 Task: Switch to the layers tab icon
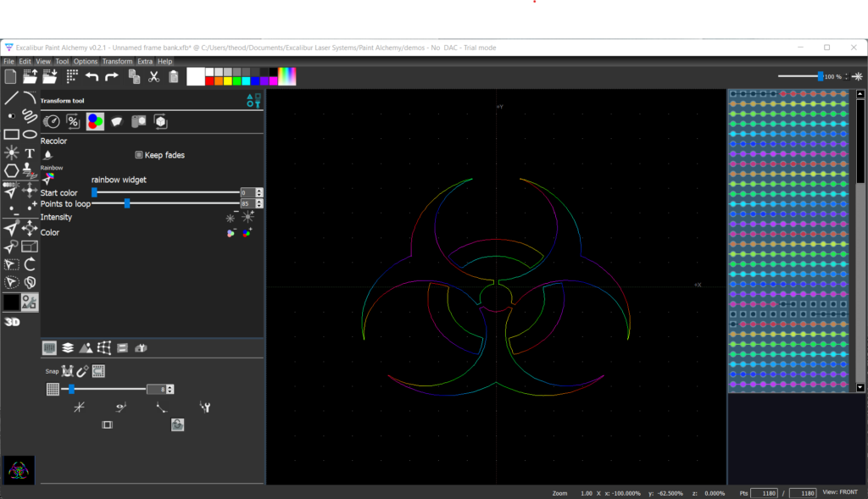[x=67, y=347]
